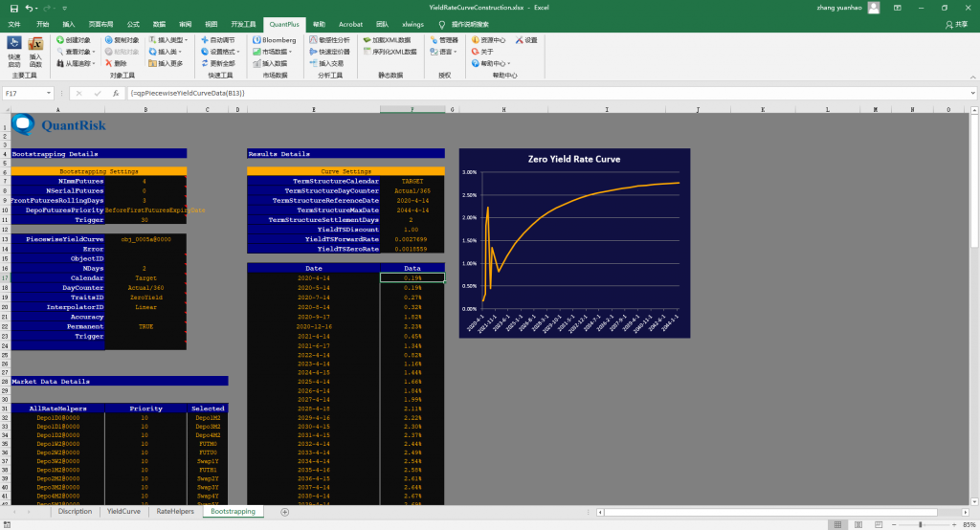The height and width of the screenshot is (530, 980).
Task: Click 更新全部 refresh all icon
Action: click(x=217, y=63)
